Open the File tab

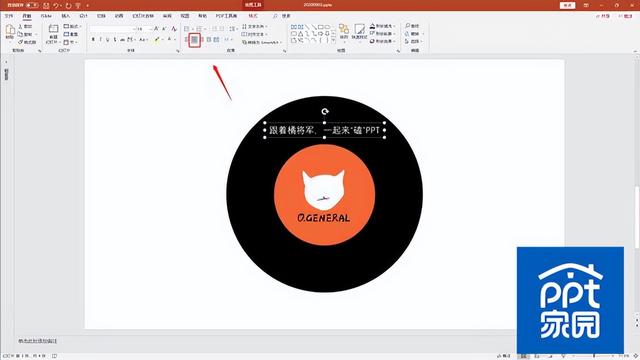pos(9,16)
